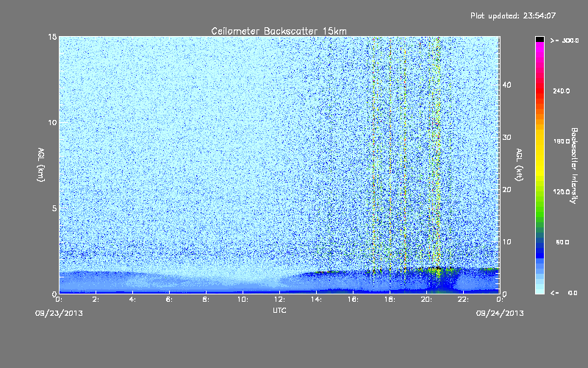Image resolution: width=588 pixels, height=368 pixels.
Task: Click the "5" km tick on left axis
Action: (x=54, y=208)
